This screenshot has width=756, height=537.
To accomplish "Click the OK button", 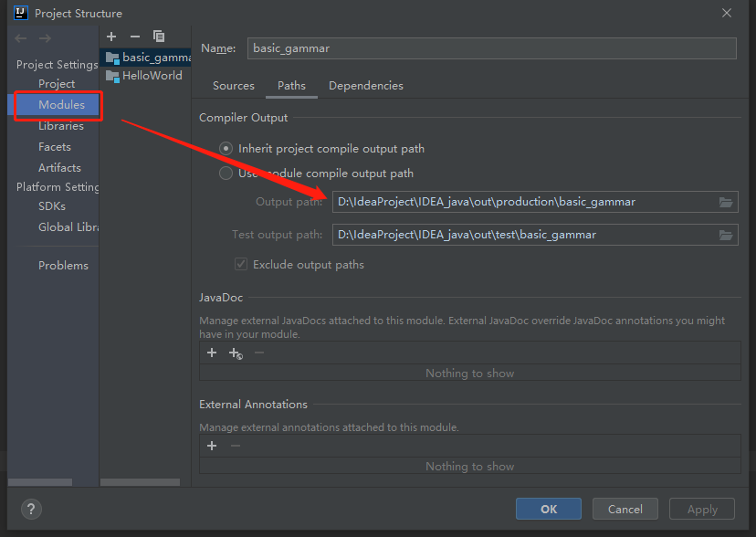I will pyautogui.click(x=549, y=509).
